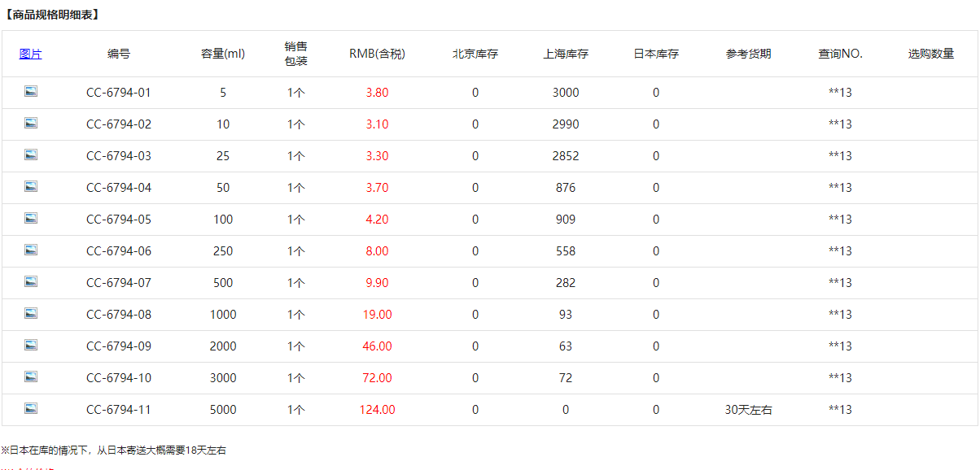Click the **13 query number for CC-6794-08
Viewport: 980px width, 470px height.
(x=840, y=315)
